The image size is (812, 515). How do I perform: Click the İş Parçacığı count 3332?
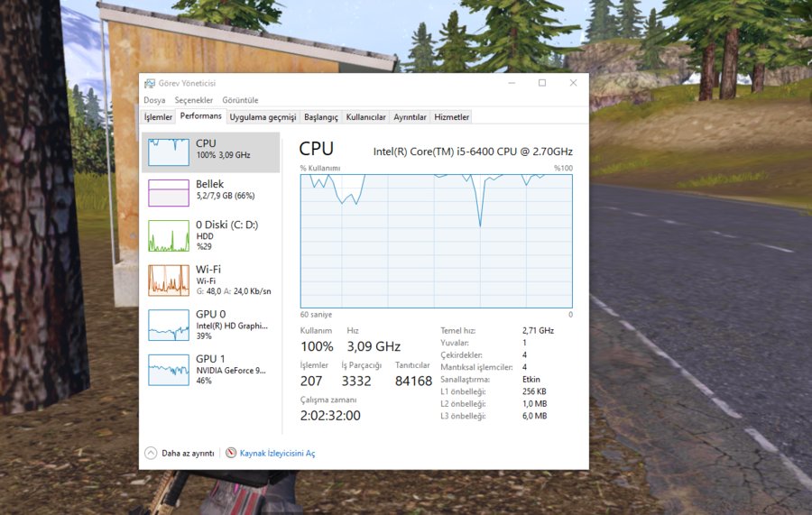click(x=356, y=381)
